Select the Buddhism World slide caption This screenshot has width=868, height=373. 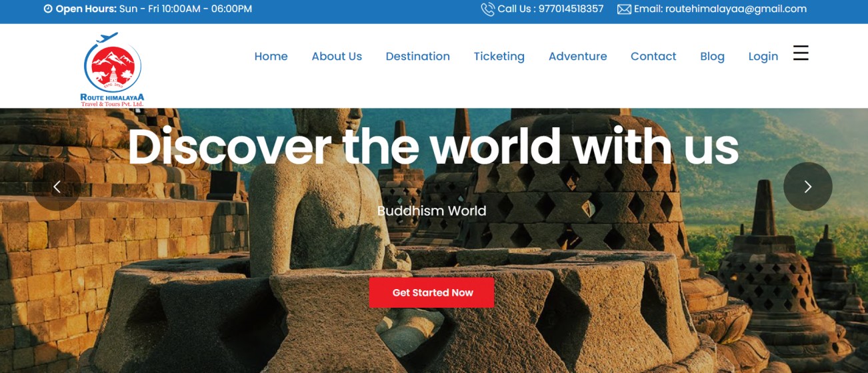[x=431, y=211]
